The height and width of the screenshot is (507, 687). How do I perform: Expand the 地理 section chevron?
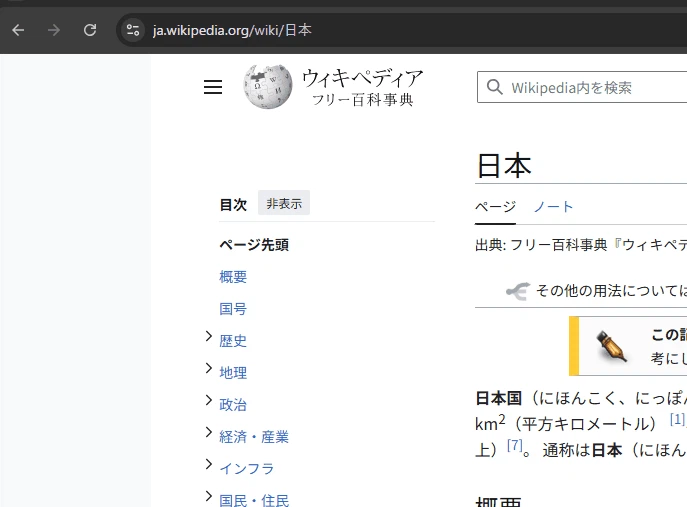pos(209,369)
